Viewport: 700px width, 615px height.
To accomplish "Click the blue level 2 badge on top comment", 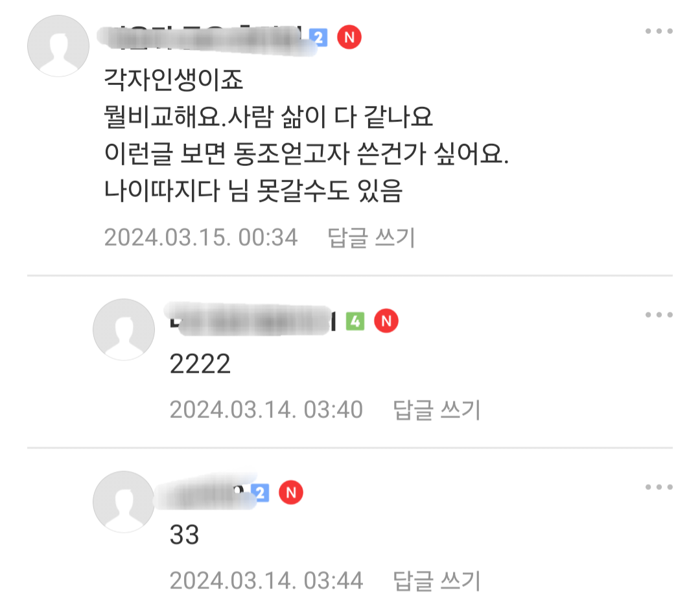I will click(x=319, y=38).
